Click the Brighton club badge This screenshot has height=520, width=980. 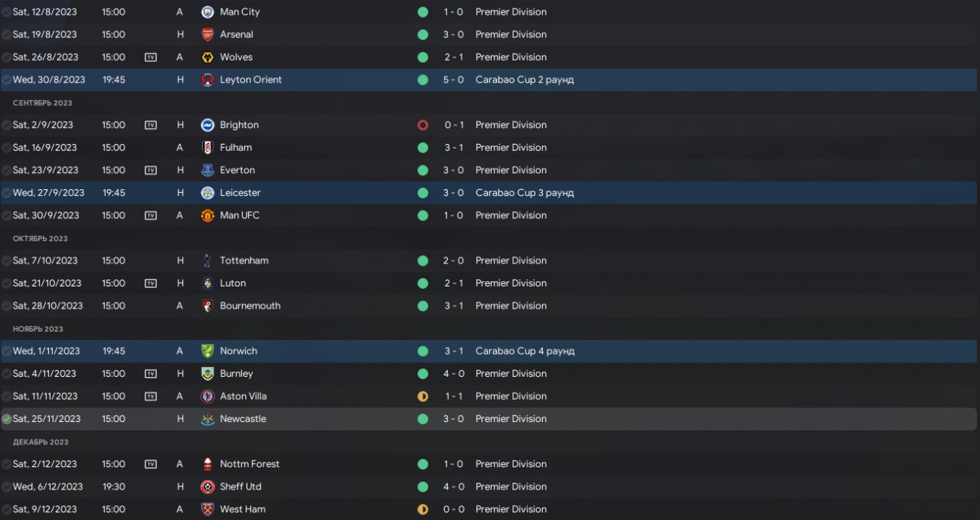[x=207, y=125]
